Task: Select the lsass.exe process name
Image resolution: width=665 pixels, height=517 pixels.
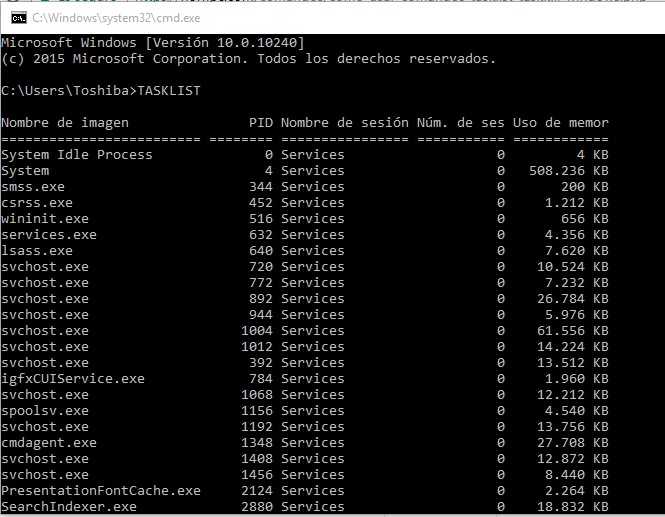Action: (x=37, y=251)
